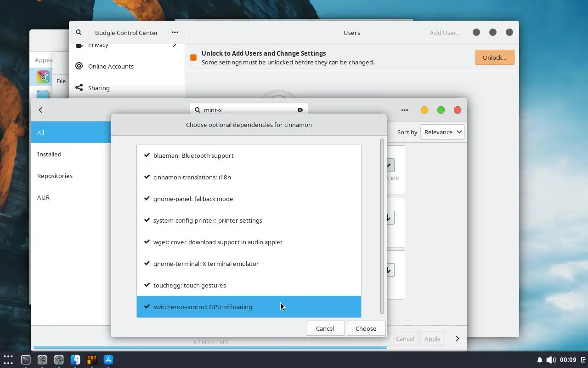The height and width of the screenshot is (368, 588).
Task: Open the Sort by Relevance dropdown
Action: tap(442, 132)
